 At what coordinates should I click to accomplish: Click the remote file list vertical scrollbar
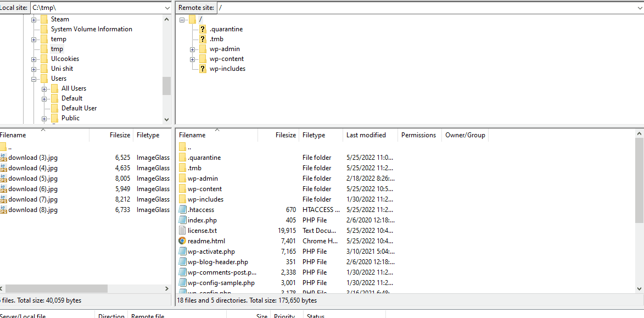pos(640,181)
